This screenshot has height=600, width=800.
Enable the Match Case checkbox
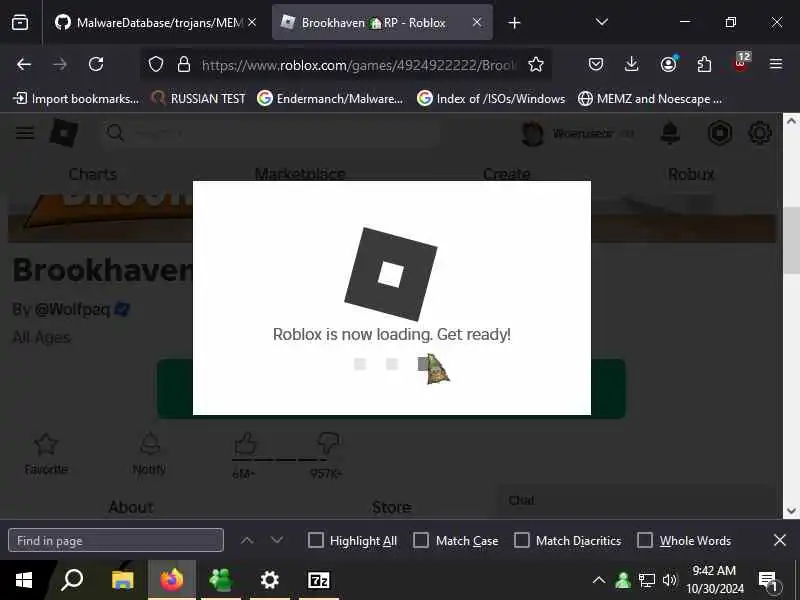(421, 540)
